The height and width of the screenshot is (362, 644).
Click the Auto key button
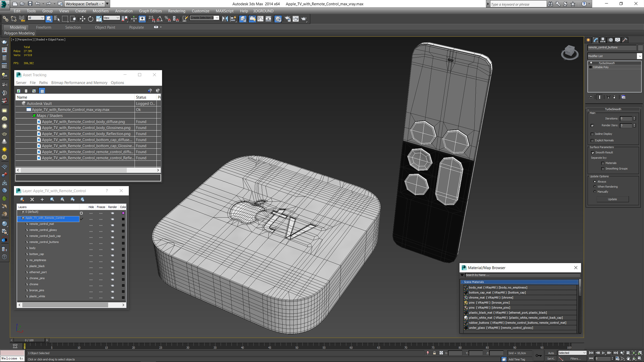coord(551,353)
